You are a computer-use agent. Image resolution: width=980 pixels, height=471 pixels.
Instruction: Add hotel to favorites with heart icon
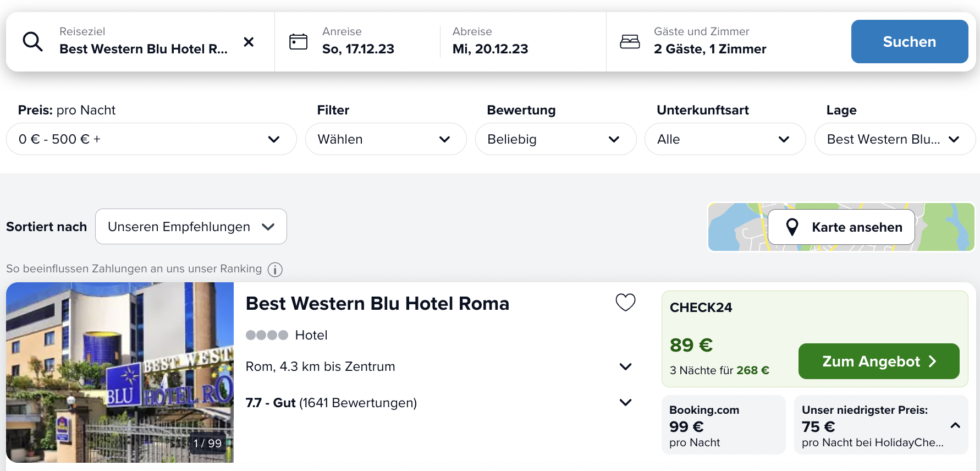(x=625, y=302)
